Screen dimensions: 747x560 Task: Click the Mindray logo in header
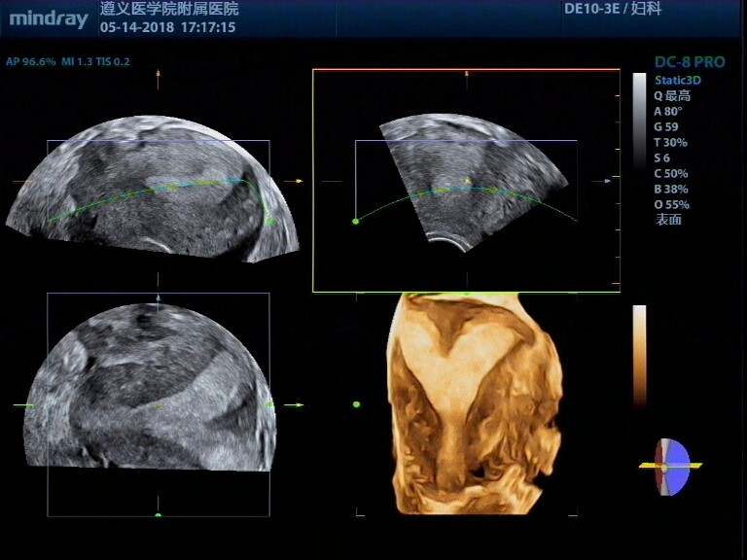[x=49, y=18]
